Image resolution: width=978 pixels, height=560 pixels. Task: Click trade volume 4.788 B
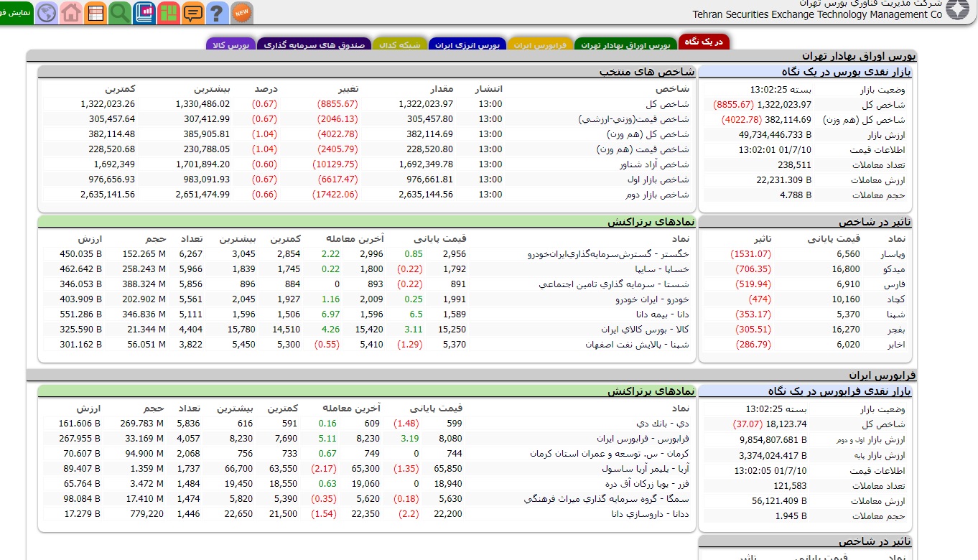(x=796, y=195)
